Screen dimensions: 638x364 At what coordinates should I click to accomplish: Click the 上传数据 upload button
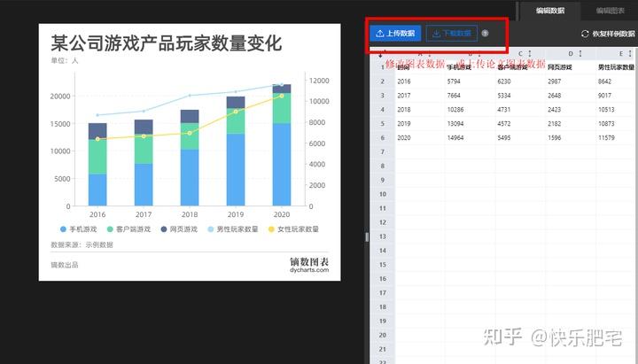pyautogui.click(x=395, y=34)
